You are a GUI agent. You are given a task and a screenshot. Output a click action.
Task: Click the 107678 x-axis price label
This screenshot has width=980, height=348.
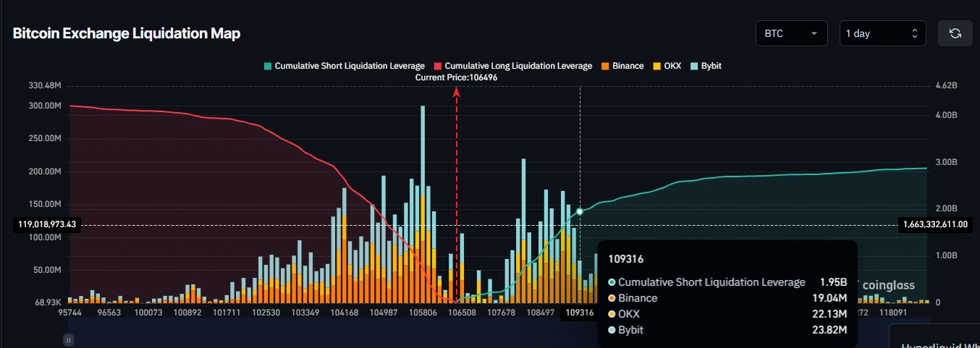coord(501,313)
